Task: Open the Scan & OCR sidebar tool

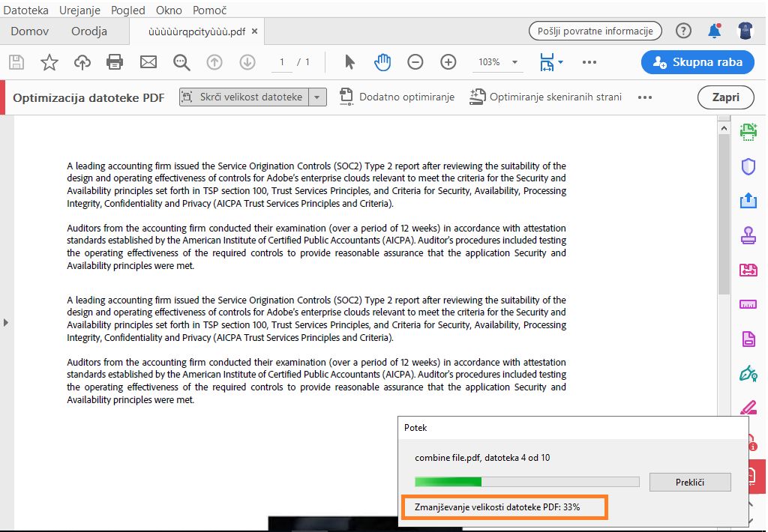Action: click(x=747, y=131)
